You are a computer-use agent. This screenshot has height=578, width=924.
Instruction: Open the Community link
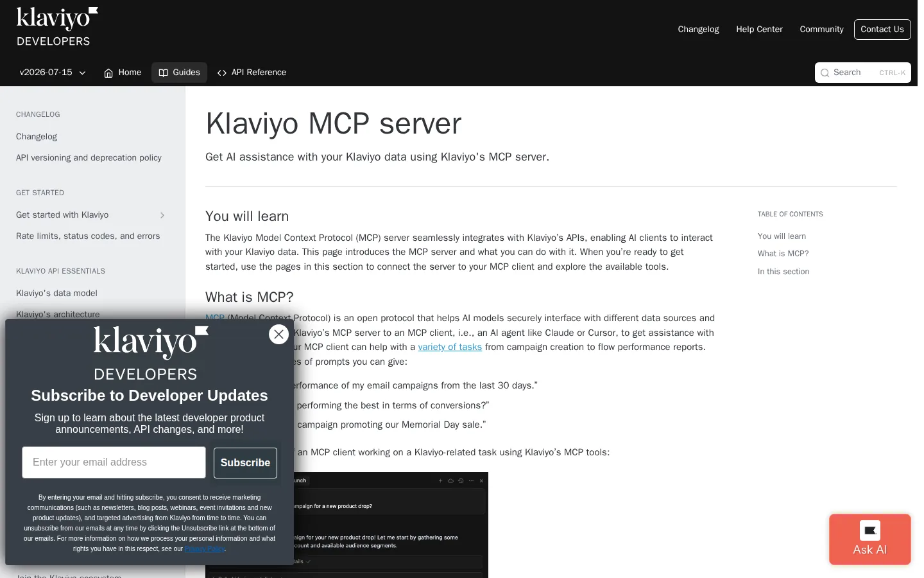(821, 30)
